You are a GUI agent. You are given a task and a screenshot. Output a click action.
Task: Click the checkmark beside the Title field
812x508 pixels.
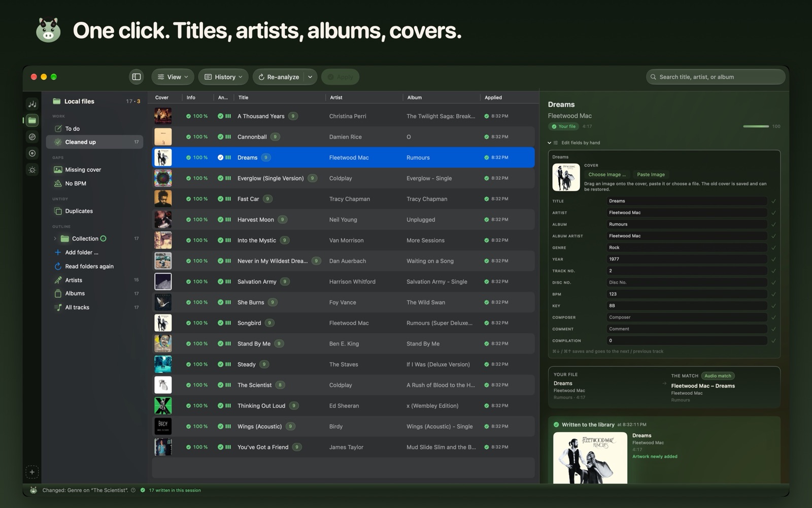(x=773, y=201)
